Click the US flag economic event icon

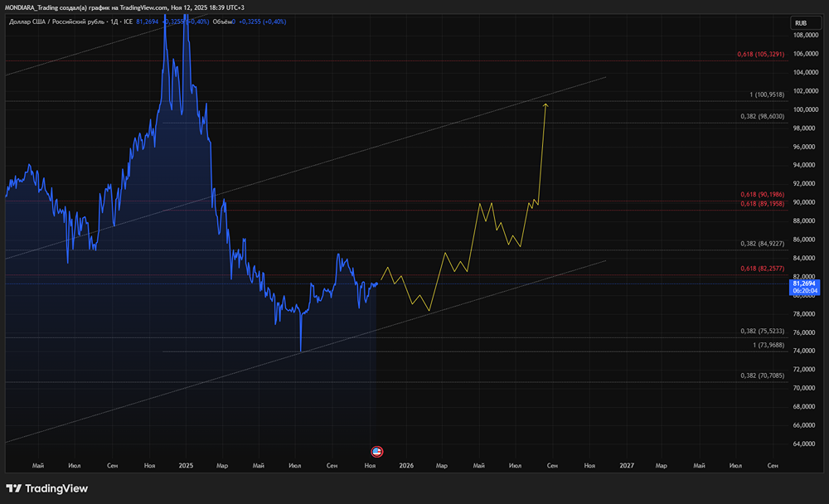pos(377,452)
